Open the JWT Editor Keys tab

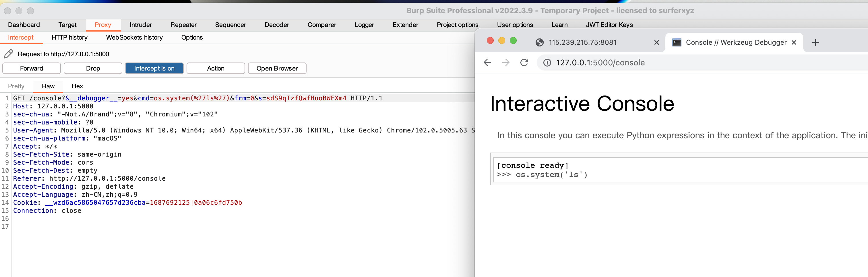(x=609, y=25)
